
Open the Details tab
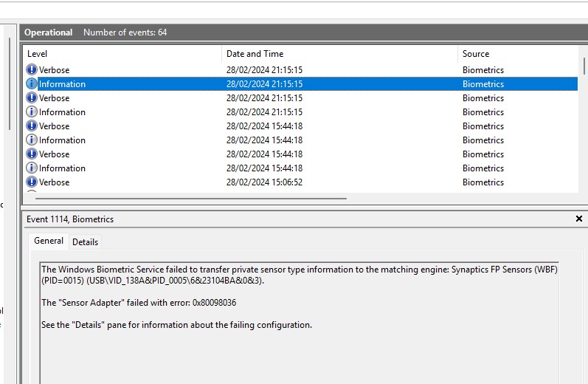point(85,242)
